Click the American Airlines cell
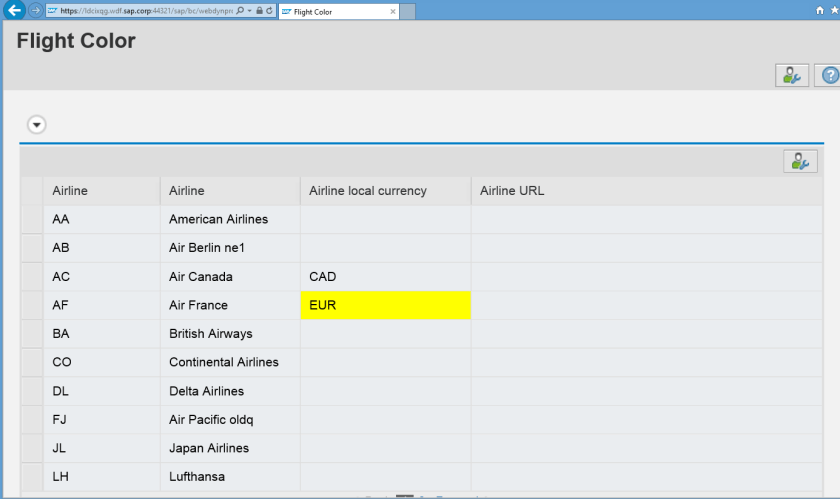The width and height of the screenshot is (840, 499). pos(230,219)
